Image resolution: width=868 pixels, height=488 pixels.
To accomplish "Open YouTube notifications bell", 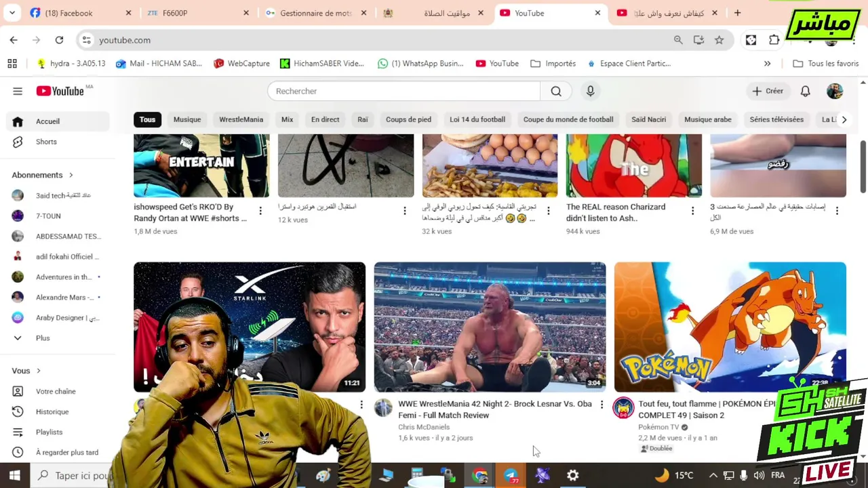I will (805, 91).
